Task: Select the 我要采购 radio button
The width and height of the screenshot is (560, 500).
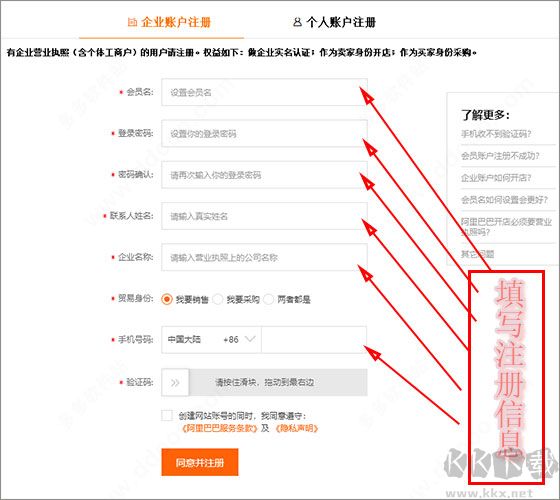Action: coord(218,299)
